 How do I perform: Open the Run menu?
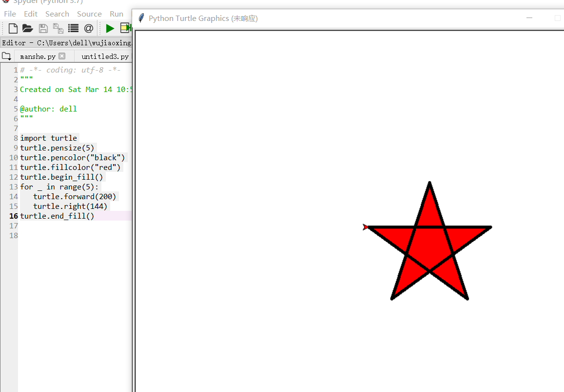pos(117,14)
